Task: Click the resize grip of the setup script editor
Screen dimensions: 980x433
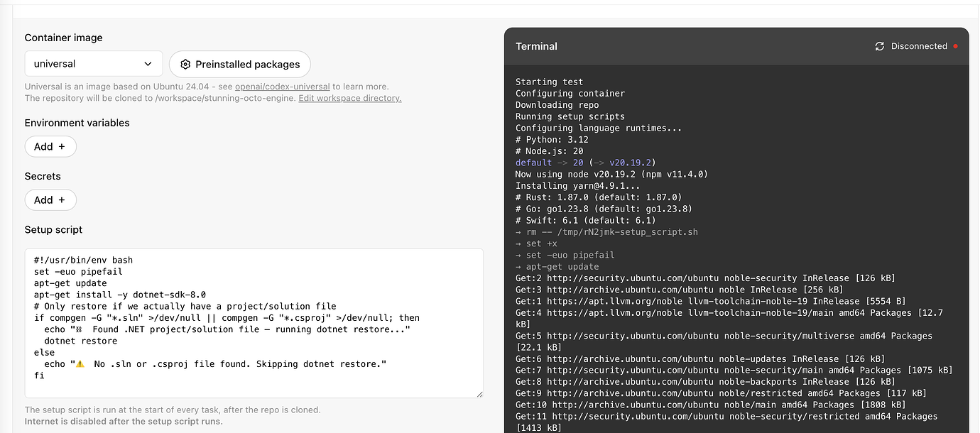Action: [479, 394]
